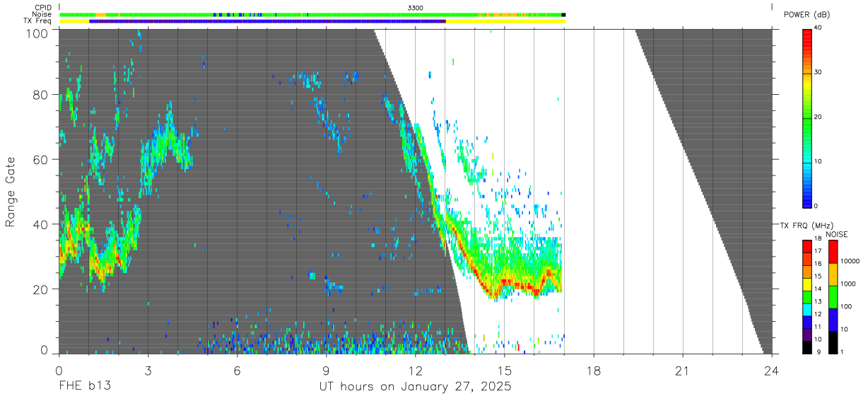Click the 100 noise tick label
868x401 pixels.
[845, 306]
